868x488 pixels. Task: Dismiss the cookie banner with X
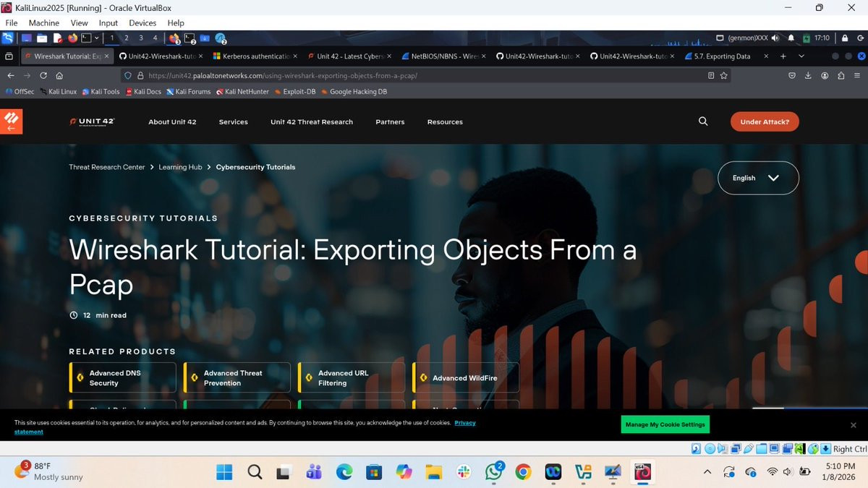click(853, 425)
